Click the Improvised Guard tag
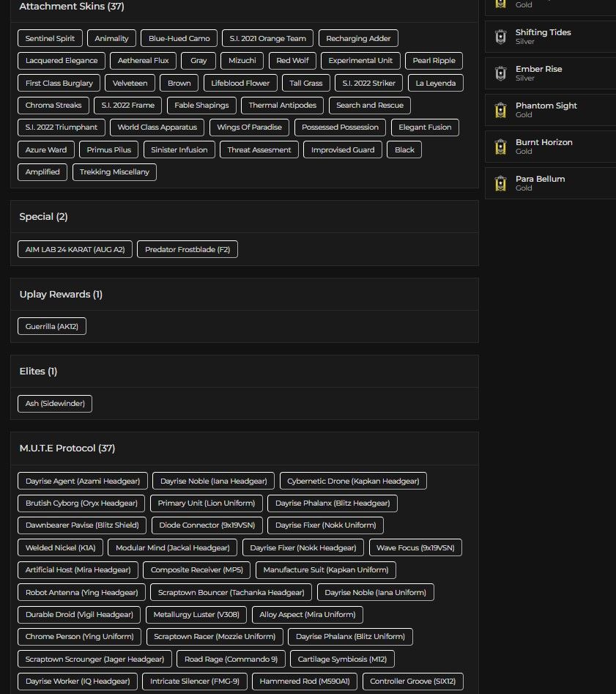Screen dimensions: 616x694 point(343,149)
